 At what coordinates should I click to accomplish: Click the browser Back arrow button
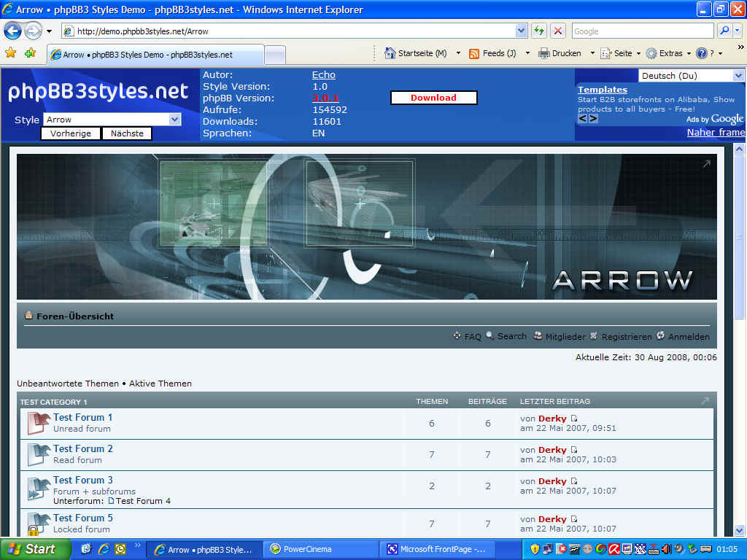[13, 31]
